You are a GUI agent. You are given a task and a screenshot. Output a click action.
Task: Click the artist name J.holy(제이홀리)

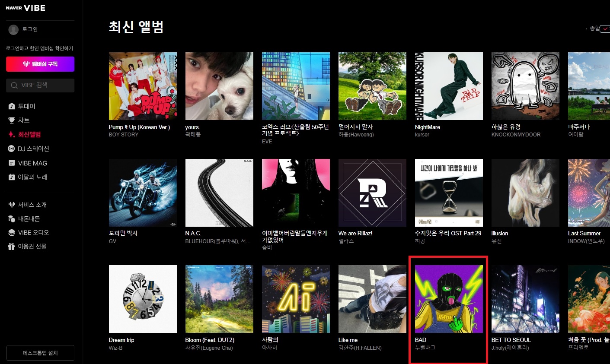[x=510, y=348]
